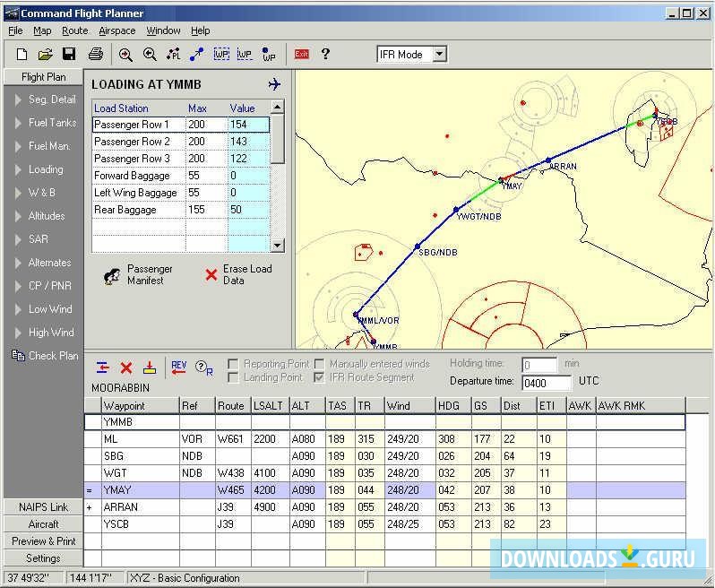The image size is (715, 588).
Task: Save the flight plan with disk icon
Action: tap(69, 55)
